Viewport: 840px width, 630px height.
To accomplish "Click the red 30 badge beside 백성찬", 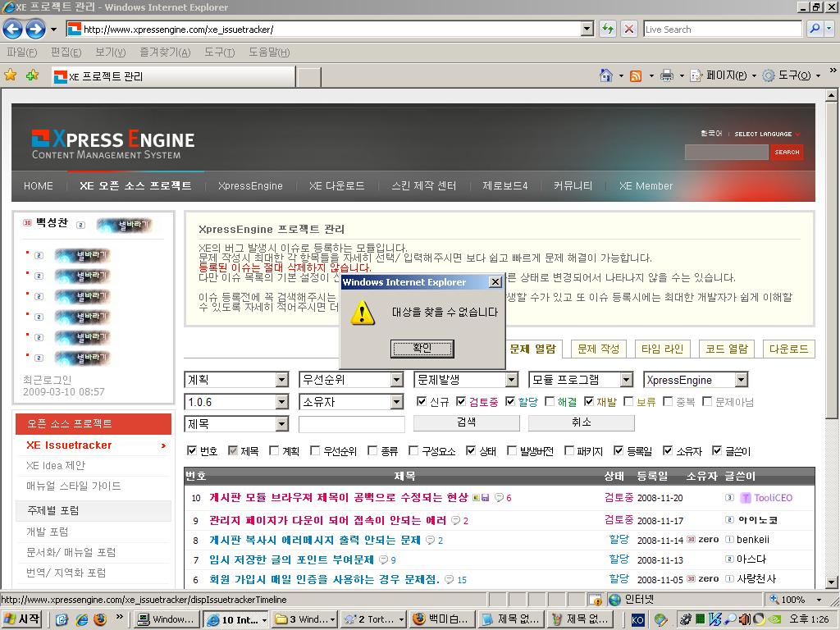I will (27, 223).
